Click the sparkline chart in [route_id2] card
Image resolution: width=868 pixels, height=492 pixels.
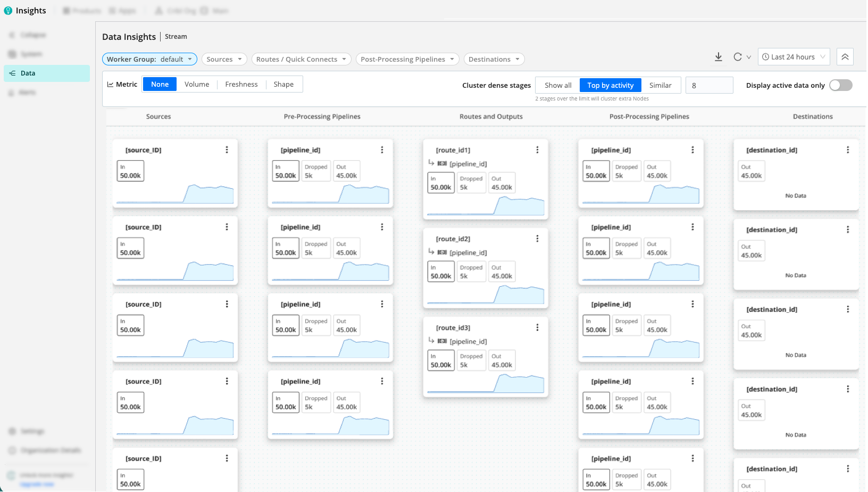point(486,295)
